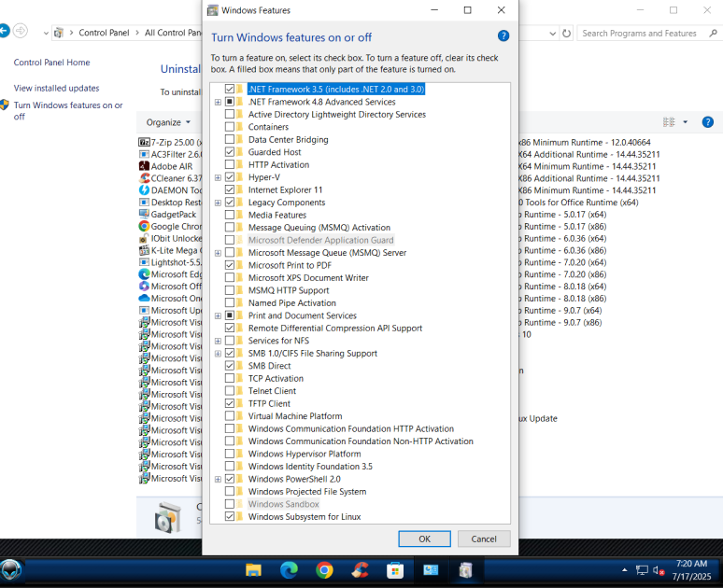Enable the Media Features checkbox

(230, 215)
